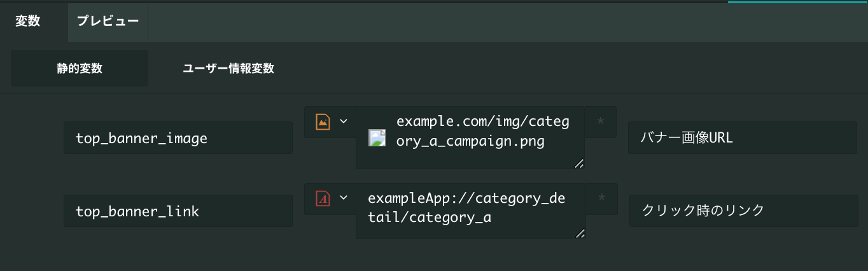This screenshot has height=271, width=868.
Task: Click the broken image preview thumbnail
Action: (377, 138)
